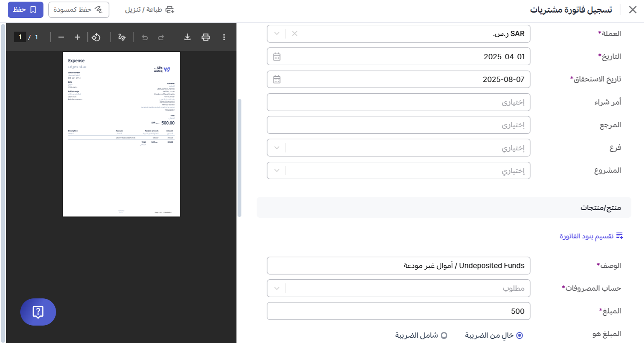This screenshot has height=343, width=644.
Task: Click the المرجع reference input field
Action: tap(398, 125)
